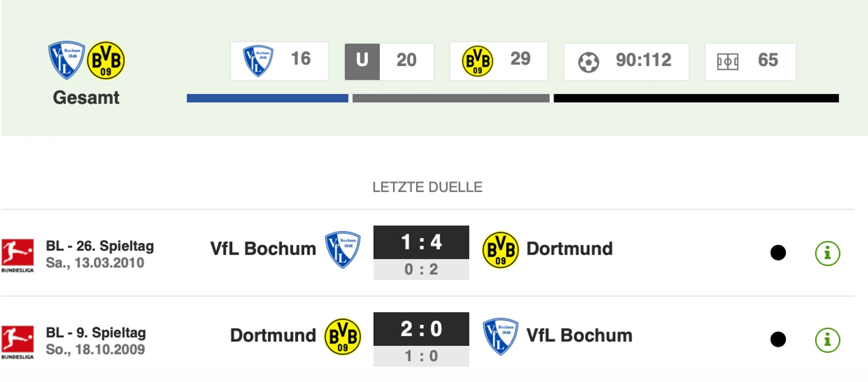Click the 2 : 0 score result
868x382 pixels.
(x=421, y=329)
